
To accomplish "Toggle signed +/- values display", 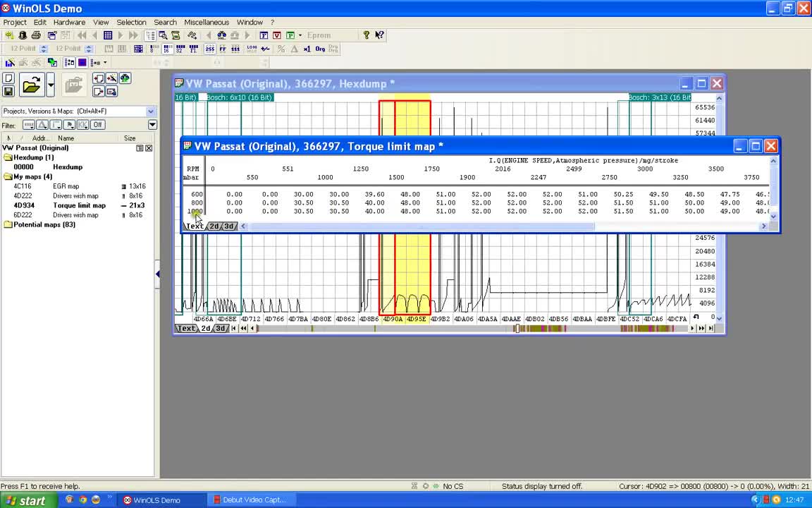I will point(265,49).
